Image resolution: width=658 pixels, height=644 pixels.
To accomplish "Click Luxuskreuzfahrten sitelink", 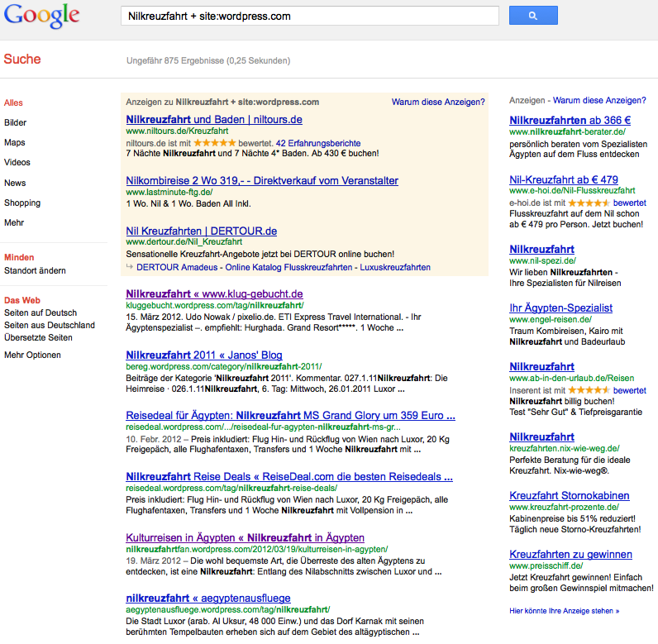I will coord(395,267).
